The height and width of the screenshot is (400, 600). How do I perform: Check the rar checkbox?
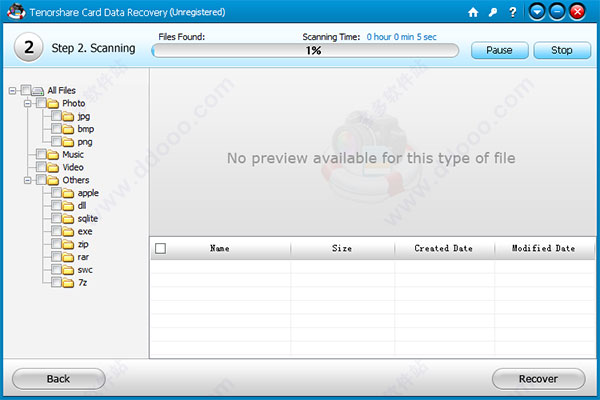pos(56,256)
